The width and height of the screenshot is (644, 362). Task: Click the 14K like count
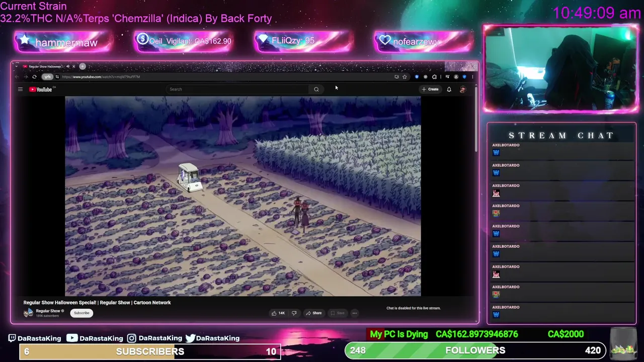pyautogui.click(x=282, y=313)
